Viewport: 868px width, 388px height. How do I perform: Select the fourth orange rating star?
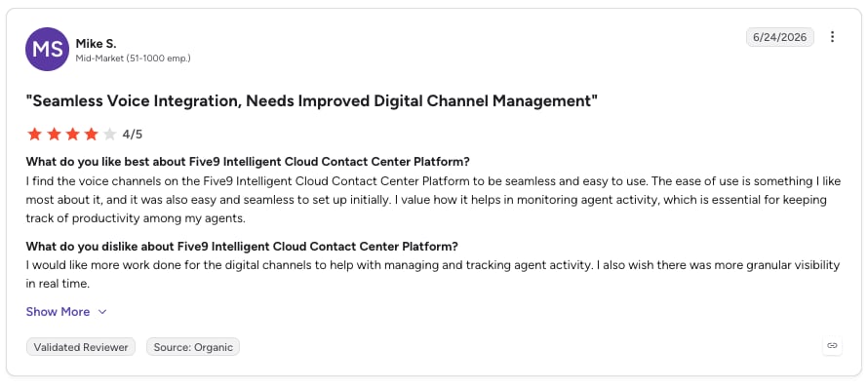tap(92, 134)
